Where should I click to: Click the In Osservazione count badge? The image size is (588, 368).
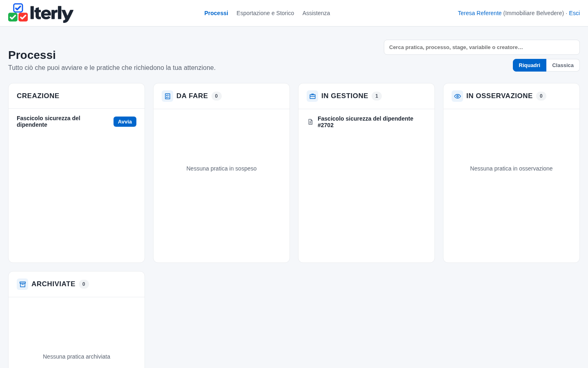[541, 96]
